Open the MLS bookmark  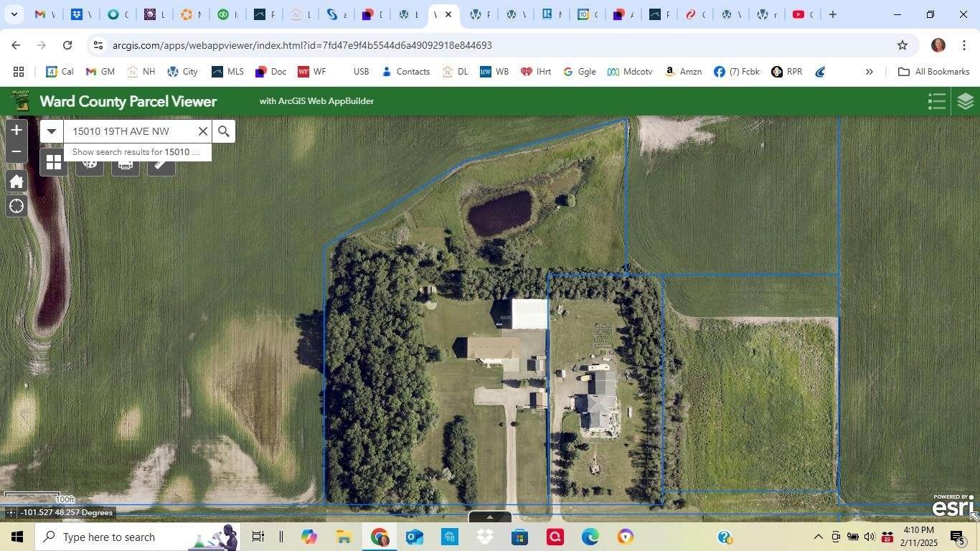(x=227, y=72)
